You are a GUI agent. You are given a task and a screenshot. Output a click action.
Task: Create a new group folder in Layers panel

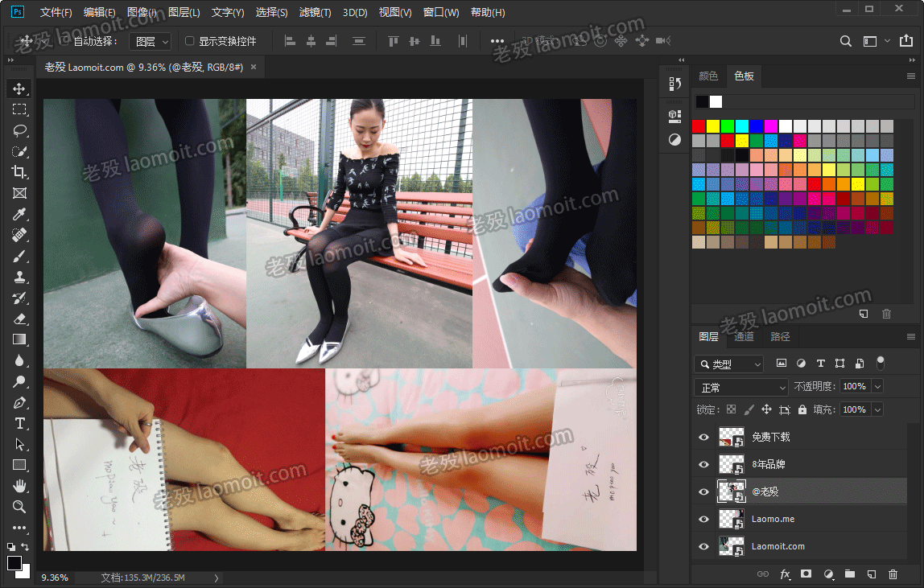[850, 574]
